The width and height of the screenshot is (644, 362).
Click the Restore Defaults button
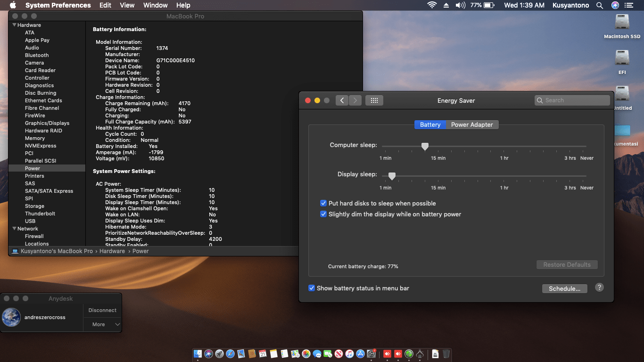pyautogui.click(x=567, y=264)
